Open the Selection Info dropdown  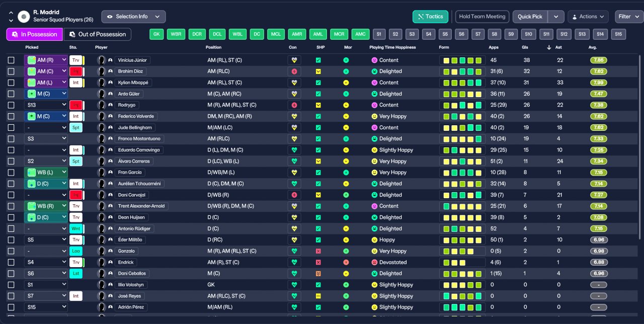[x=133, y=17]
